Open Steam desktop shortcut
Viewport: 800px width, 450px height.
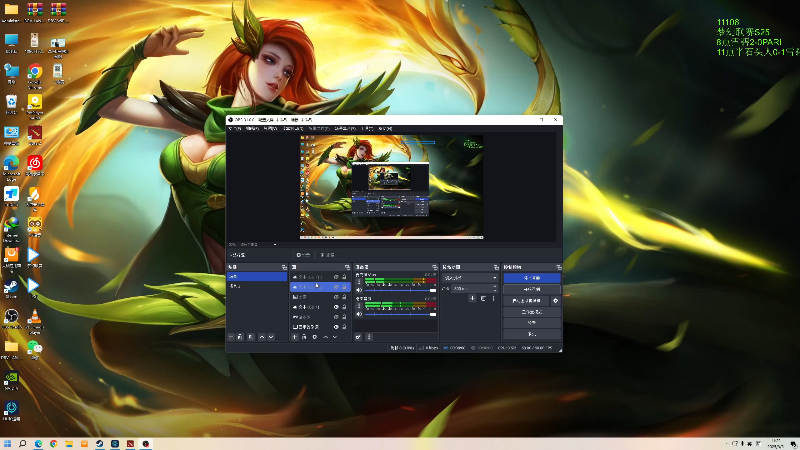(x=11, y=289)
